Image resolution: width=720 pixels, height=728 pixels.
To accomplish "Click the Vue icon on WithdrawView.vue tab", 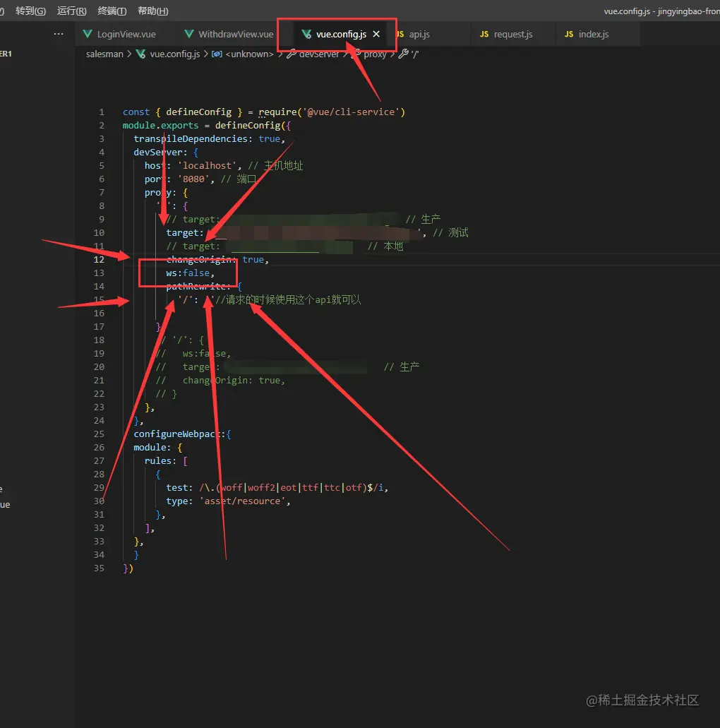I will tap(189, 34).
